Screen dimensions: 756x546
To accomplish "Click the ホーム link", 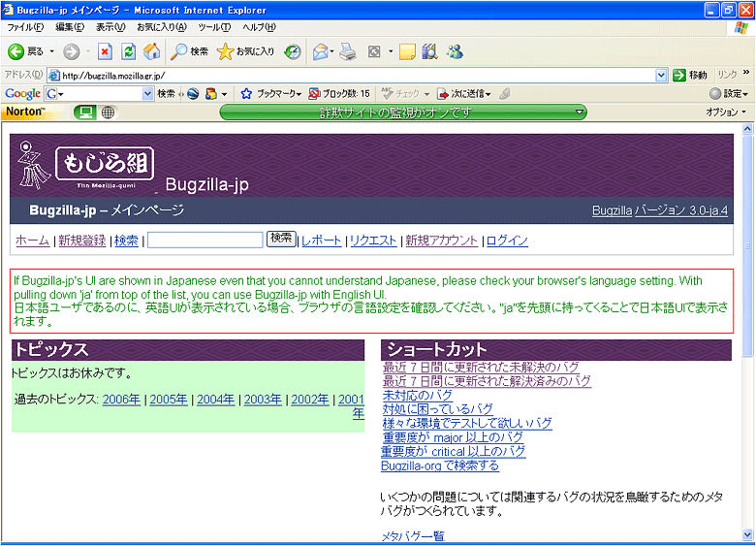I will (x=32, y=241).
